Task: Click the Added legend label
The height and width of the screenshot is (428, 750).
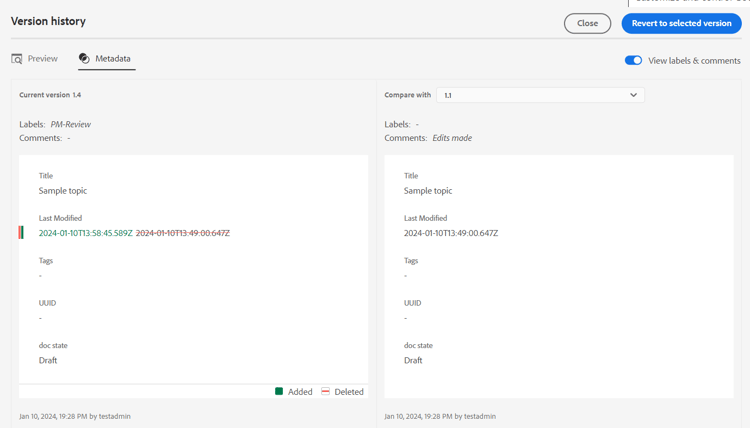Action: 300,392
